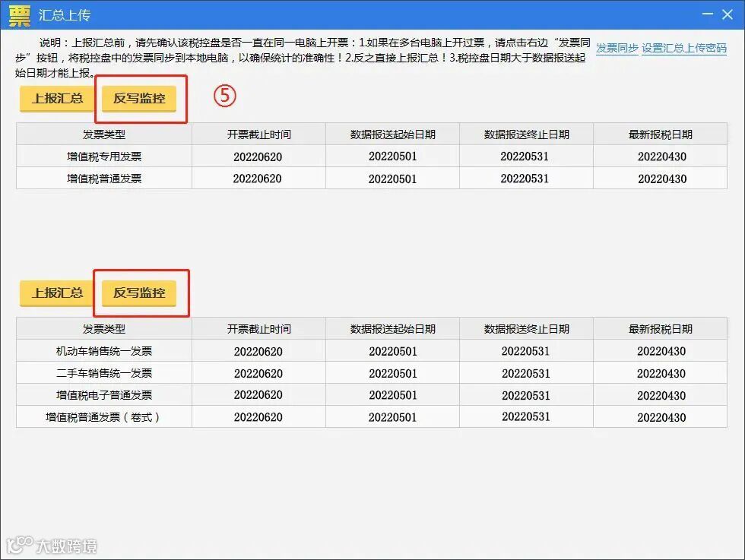Image resolution: width=745 pixels, height=560 pixels.
Task: Select the 增值税普通发票（卷式） row
Action: tap(372, 416)
